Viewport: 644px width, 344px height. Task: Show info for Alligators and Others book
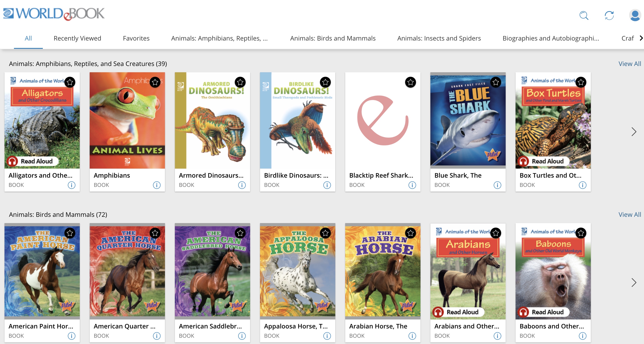(x=71, y=185)
